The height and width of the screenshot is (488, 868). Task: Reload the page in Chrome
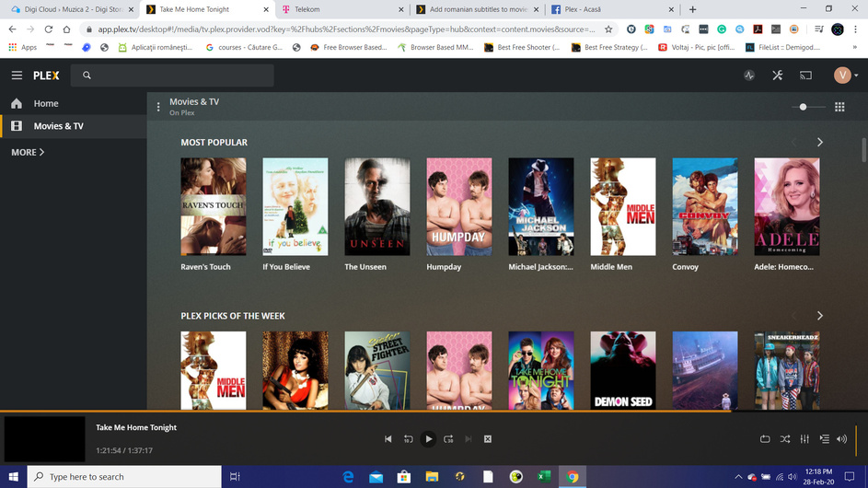pos(49,29)
